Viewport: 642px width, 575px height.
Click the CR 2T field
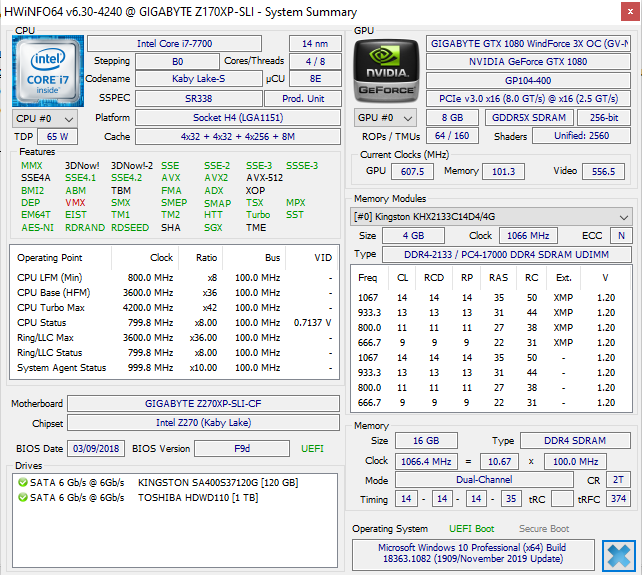618,480
